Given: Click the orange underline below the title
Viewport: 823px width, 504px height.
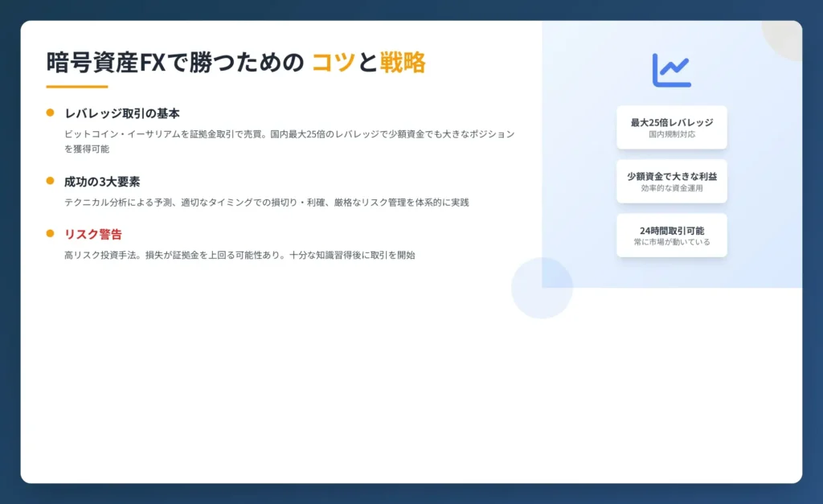Looking at the screenshot, I should 76,86.
